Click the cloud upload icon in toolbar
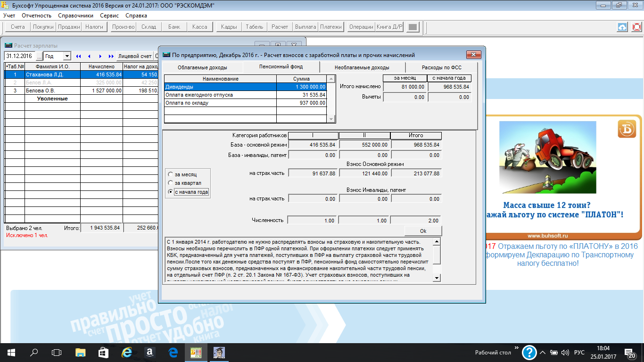Viewport: 644px width, 362px height. [622, 27]
